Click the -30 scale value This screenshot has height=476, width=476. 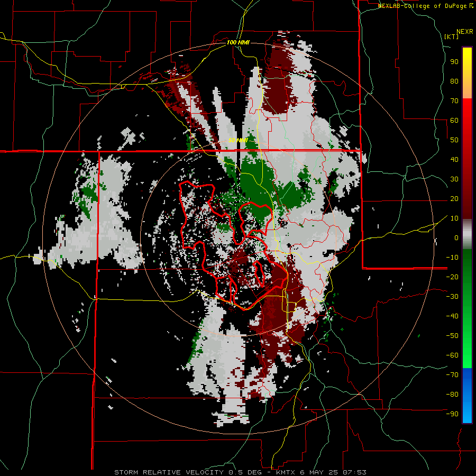click(452, 297)
